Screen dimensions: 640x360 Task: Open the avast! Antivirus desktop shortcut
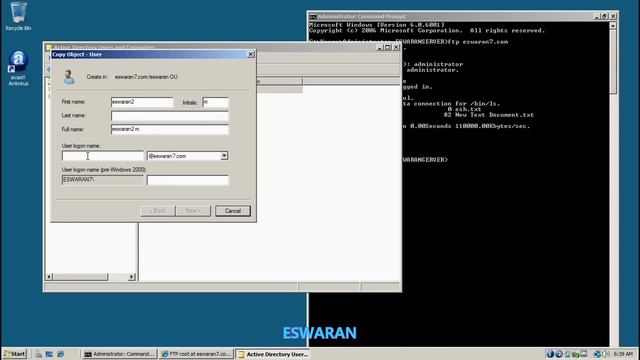click(18, 68)
